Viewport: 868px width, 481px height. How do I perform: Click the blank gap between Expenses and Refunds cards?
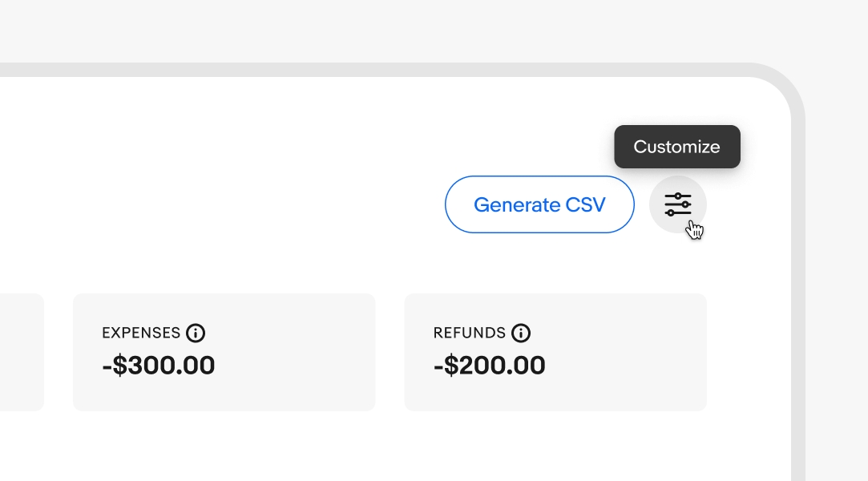coord(390,353)
